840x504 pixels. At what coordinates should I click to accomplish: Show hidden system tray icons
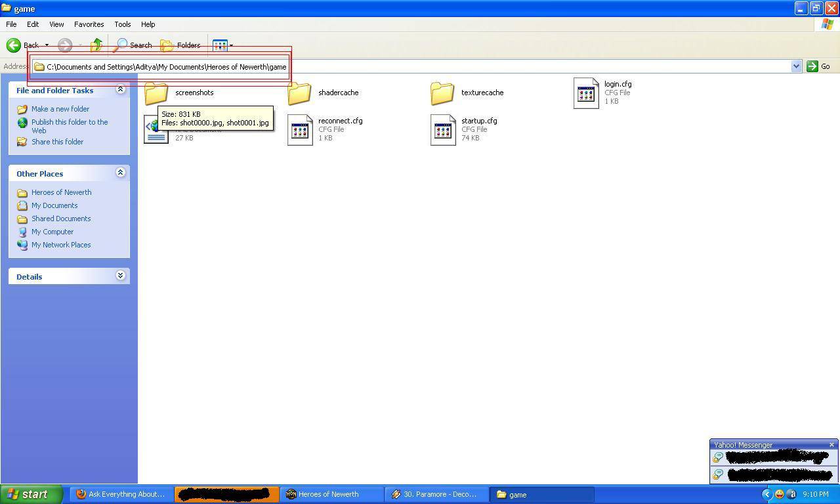click(766, 494)
